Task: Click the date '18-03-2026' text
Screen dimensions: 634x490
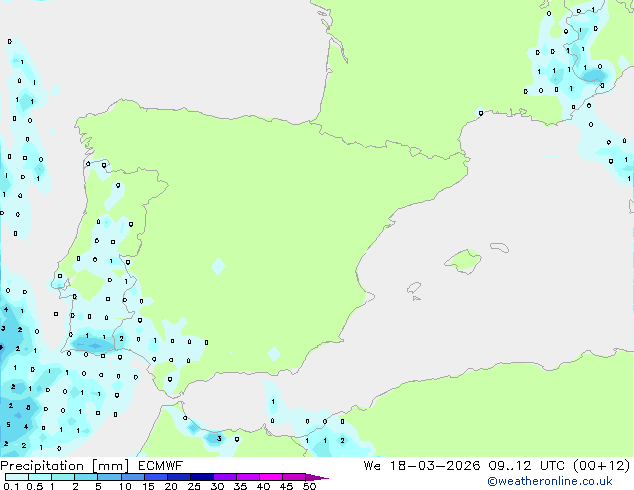Action: [435, 466]
